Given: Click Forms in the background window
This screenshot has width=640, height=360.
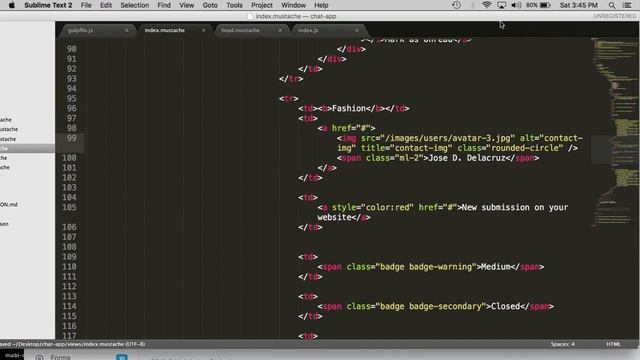Looking at the screenshot, I should 60,357.
